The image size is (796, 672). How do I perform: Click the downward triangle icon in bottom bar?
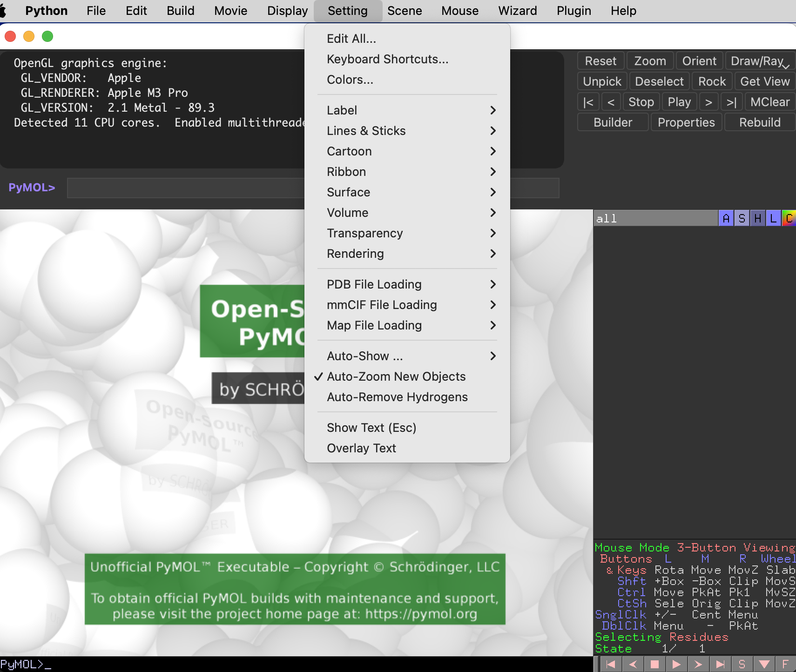(x=764, y=664)
